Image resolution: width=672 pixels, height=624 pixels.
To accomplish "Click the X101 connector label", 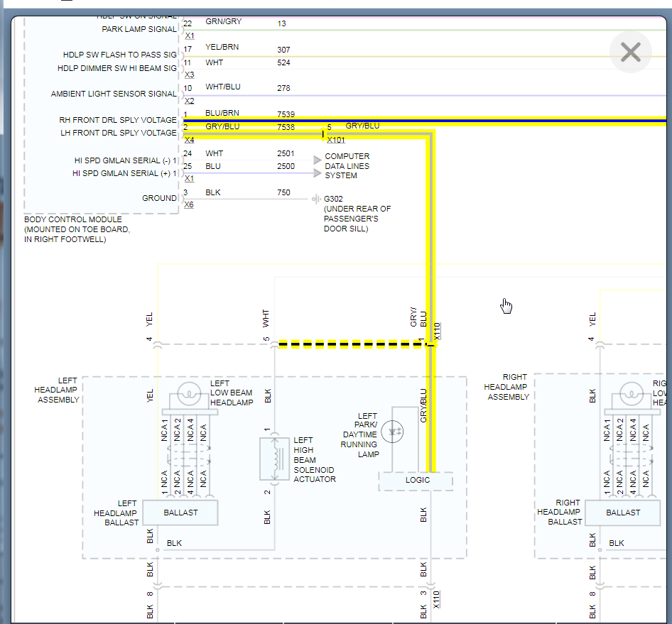I will coord(335,140).
